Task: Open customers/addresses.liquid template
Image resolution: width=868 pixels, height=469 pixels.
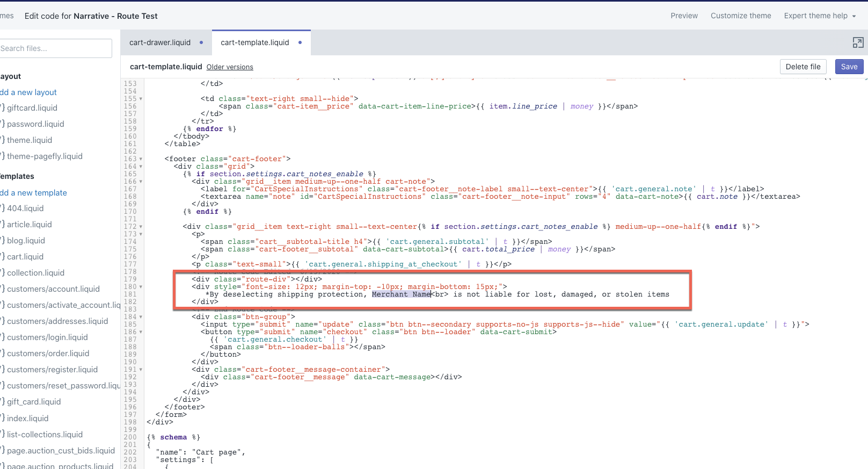Action: click(57, 321)
